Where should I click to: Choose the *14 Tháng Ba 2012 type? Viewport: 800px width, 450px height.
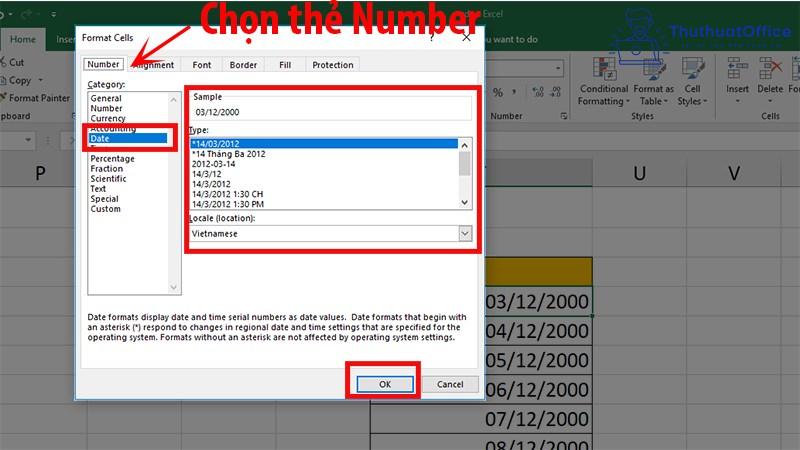pyautogui.click(x=324, y=154)
